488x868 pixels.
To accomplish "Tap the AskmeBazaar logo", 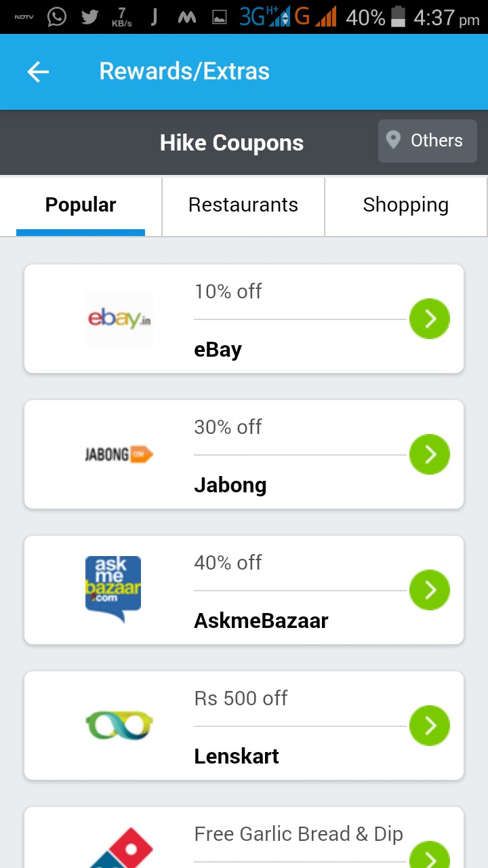I will [x=113, y=589].
